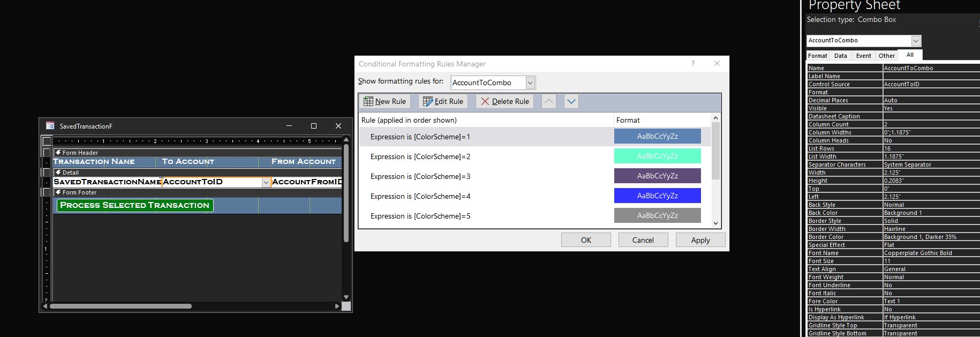Viewport: 980px width, 337px height.
Task: Click the SavedTransactionF form window icon
Action: [x=50, y=126]
